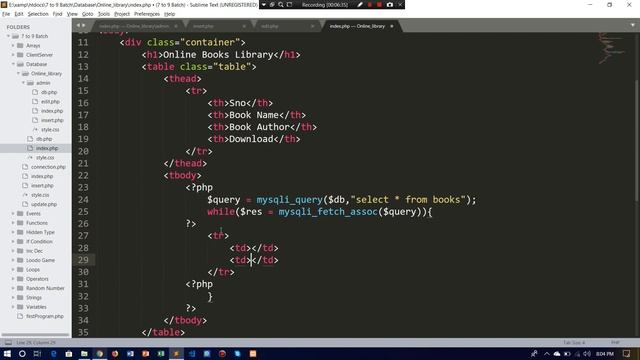The width and height of the screenshot is (640, 360).
Task: Open File Explorer from the taskbar
Action: pos(84,353)
